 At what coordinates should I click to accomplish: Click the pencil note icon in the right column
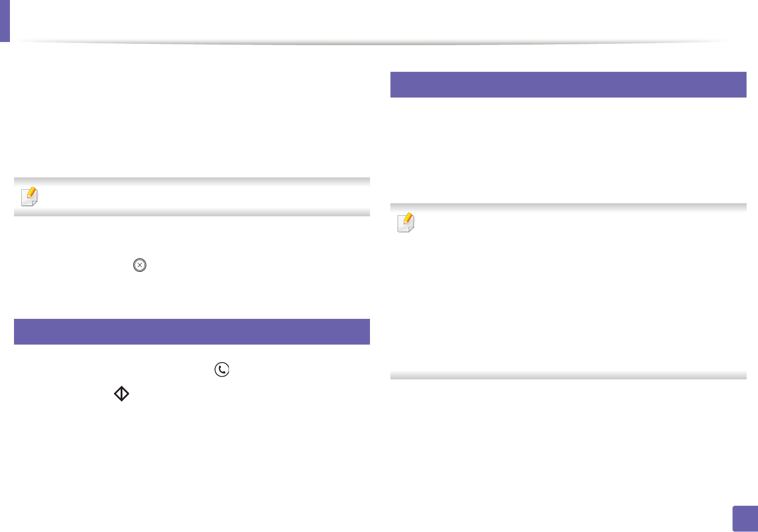click(406, 223)
